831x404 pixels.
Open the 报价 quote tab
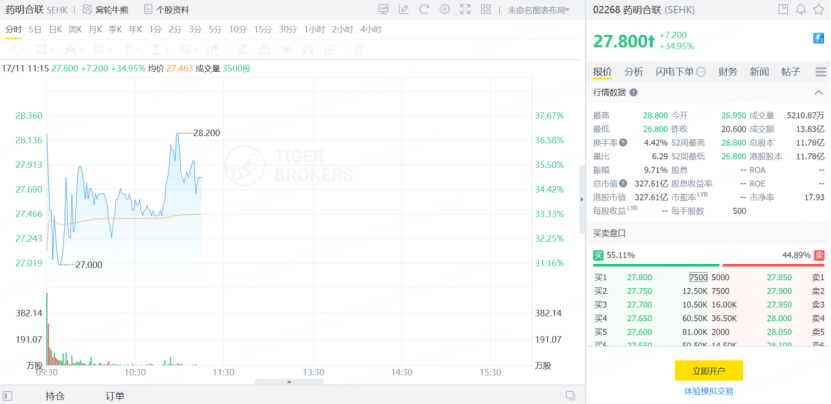click(602, 72)
